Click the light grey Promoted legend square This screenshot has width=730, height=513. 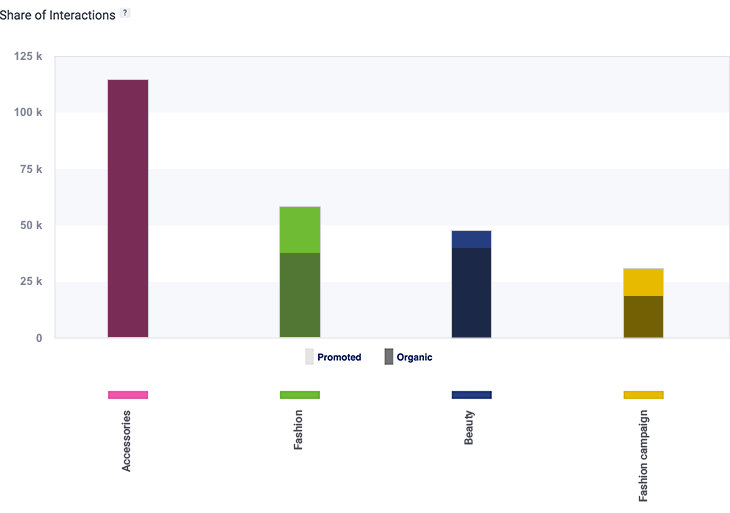coord(310,357)
